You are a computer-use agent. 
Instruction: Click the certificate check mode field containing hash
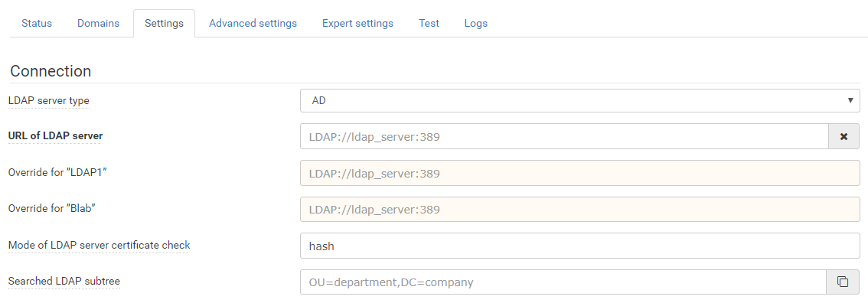pyautogui.click(x=579, y=246)
